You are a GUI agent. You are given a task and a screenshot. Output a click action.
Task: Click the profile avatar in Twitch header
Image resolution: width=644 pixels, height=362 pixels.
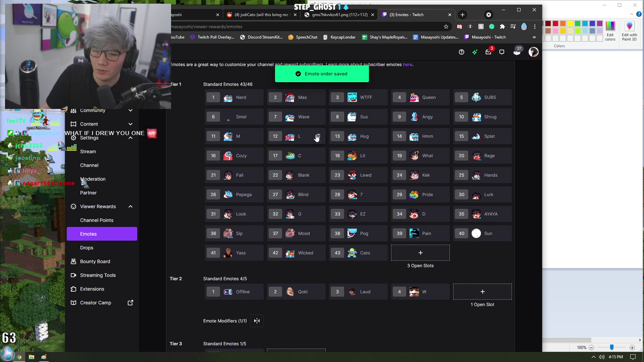pos(533,52)
